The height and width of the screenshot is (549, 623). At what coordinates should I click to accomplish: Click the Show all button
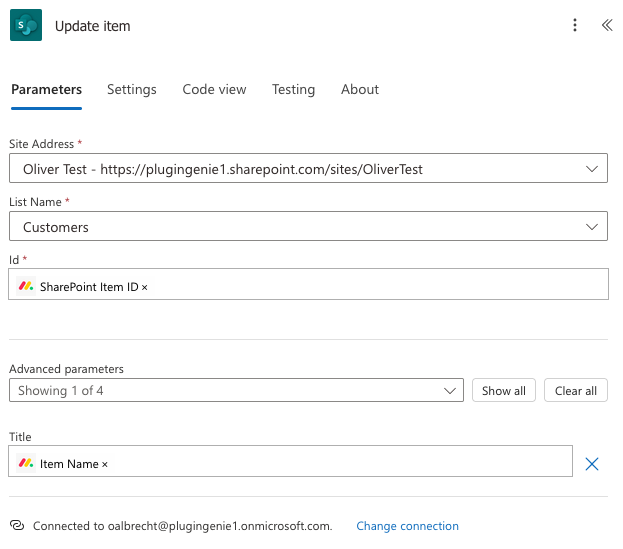coord(503,390)
